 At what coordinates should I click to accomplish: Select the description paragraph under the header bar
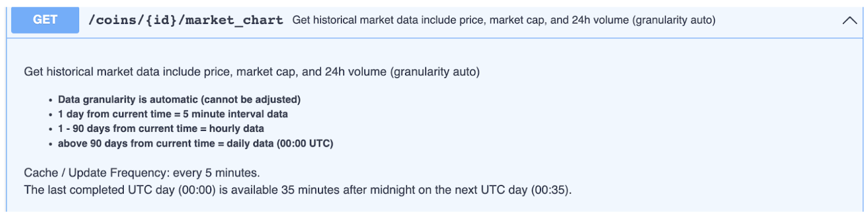252,72
